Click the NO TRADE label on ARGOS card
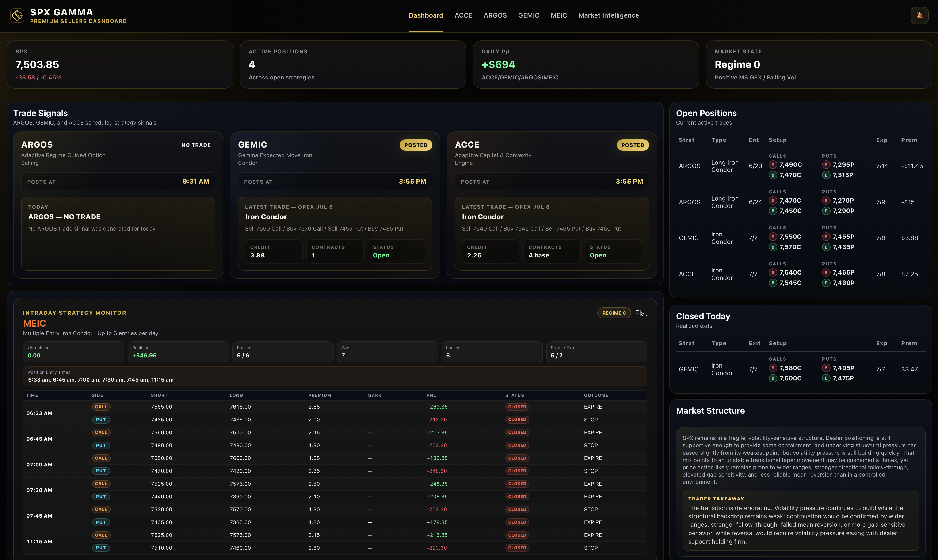This screenshot has height=560, width=938. pyautogui.click(x=196, y=145)
